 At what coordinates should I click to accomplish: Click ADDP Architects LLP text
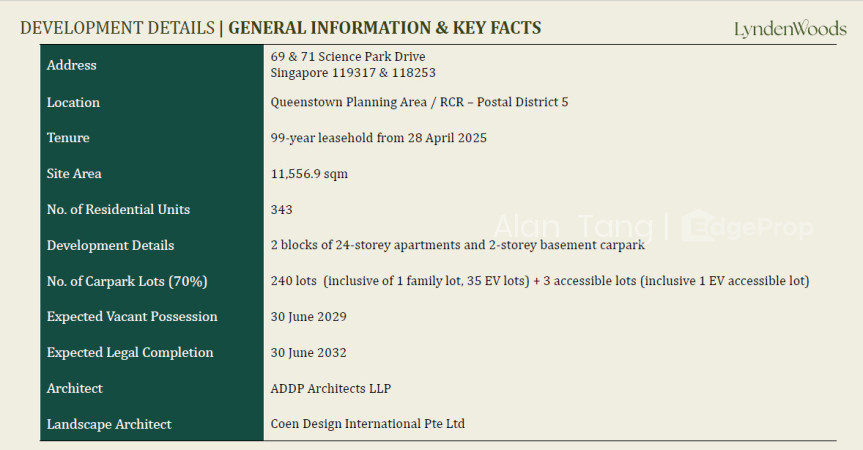point(331,388)
